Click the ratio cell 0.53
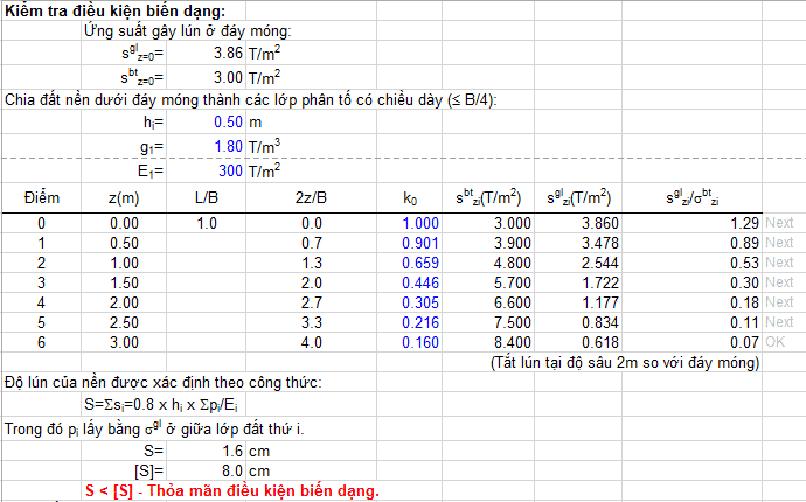 pyautogui.click(x=744, y=263)
